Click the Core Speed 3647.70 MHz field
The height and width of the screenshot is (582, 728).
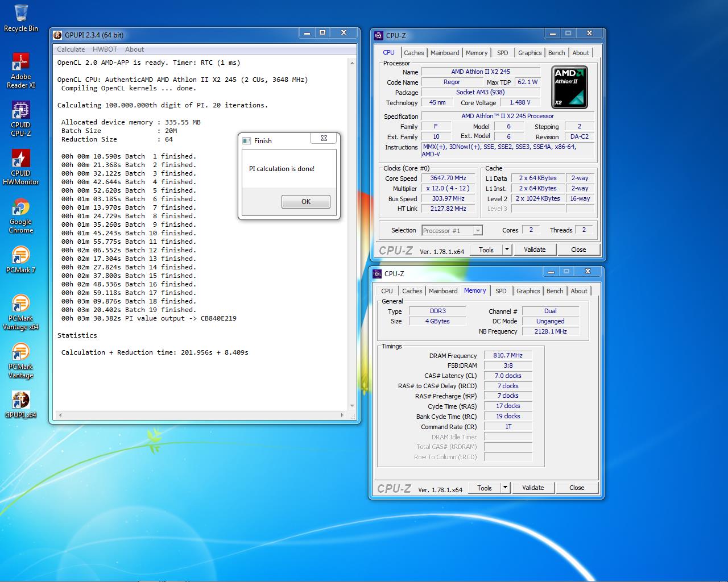[x=448, y=178]
